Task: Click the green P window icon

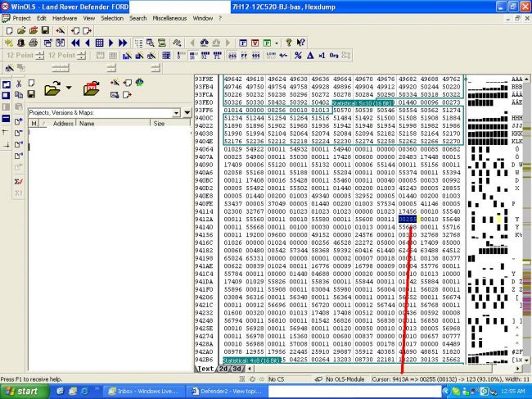Action: tap(268, 43)
